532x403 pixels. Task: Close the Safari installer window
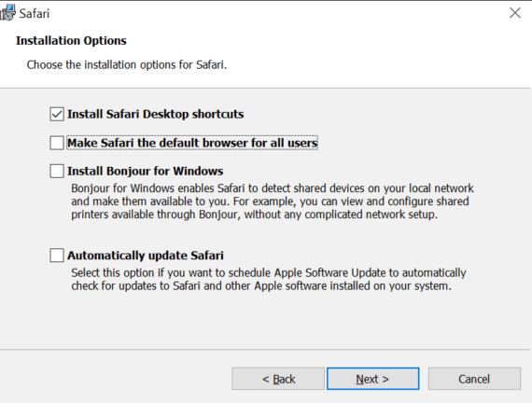pos(514,13)
